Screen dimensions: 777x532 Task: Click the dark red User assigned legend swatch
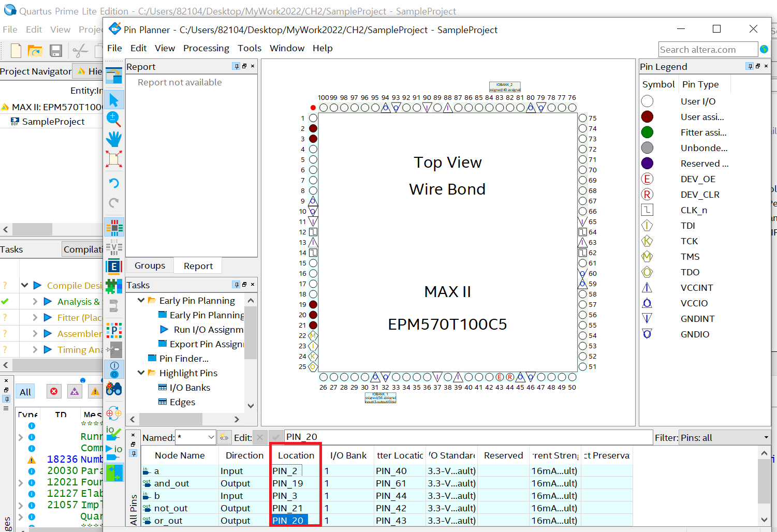[x=647, y=116]
